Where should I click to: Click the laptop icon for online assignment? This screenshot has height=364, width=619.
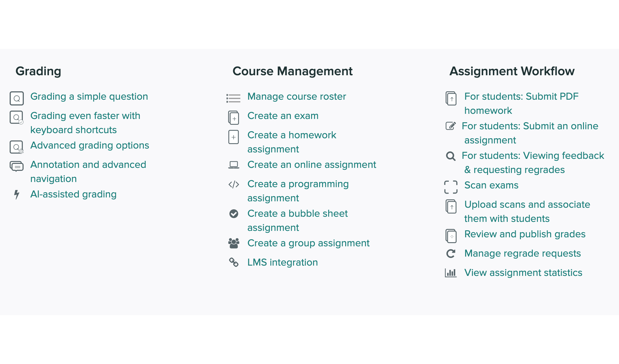point(234,165)
